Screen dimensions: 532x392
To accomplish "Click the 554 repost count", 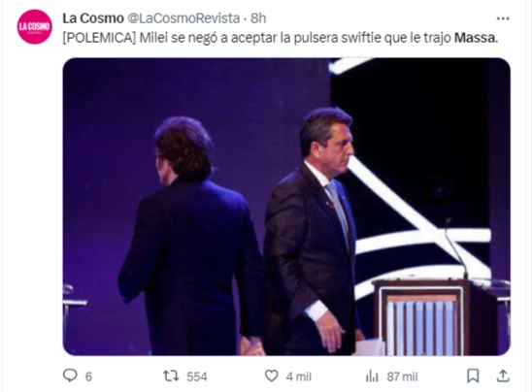I will click(197, 376).
